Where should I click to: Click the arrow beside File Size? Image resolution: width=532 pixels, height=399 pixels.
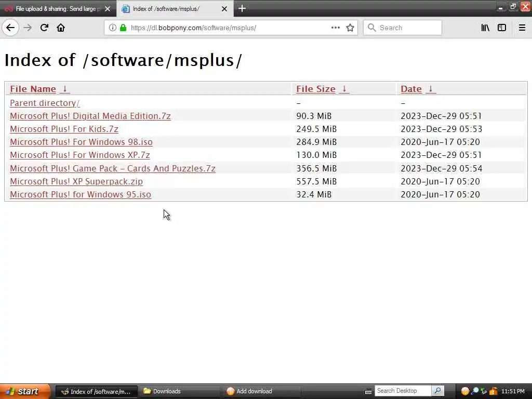[344, 89]
